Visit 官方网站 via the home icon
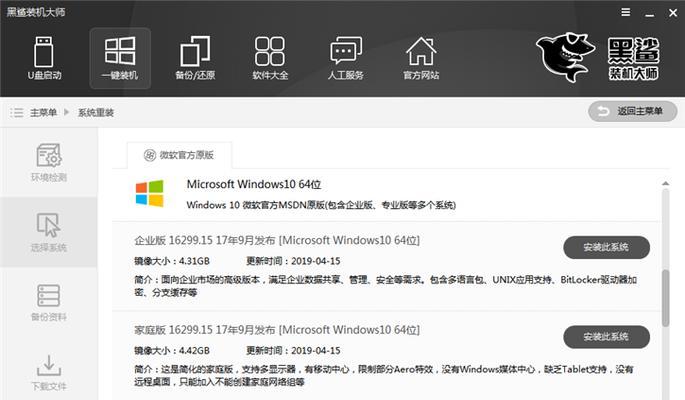Screen dimensions: 685x400 point(421,58)
